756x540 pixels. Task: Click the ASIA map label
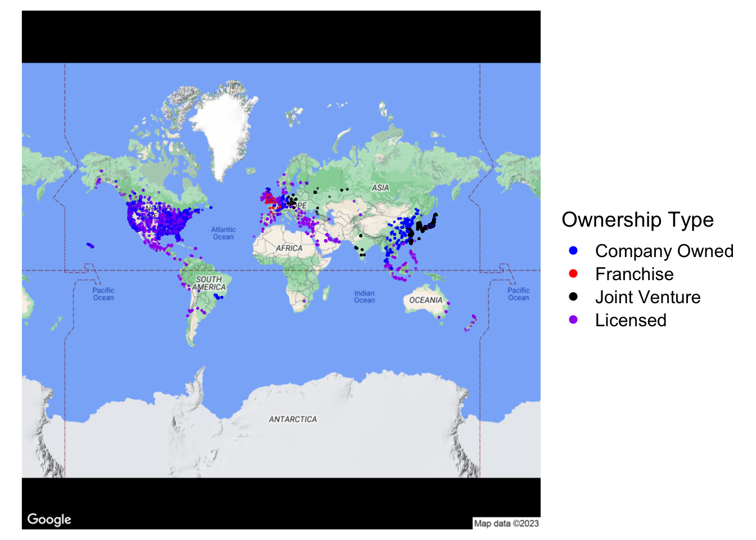380,188
